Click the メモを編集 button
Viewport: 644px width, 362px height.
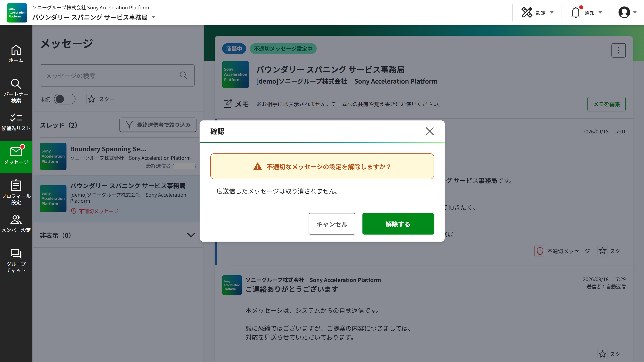(606, 104)
